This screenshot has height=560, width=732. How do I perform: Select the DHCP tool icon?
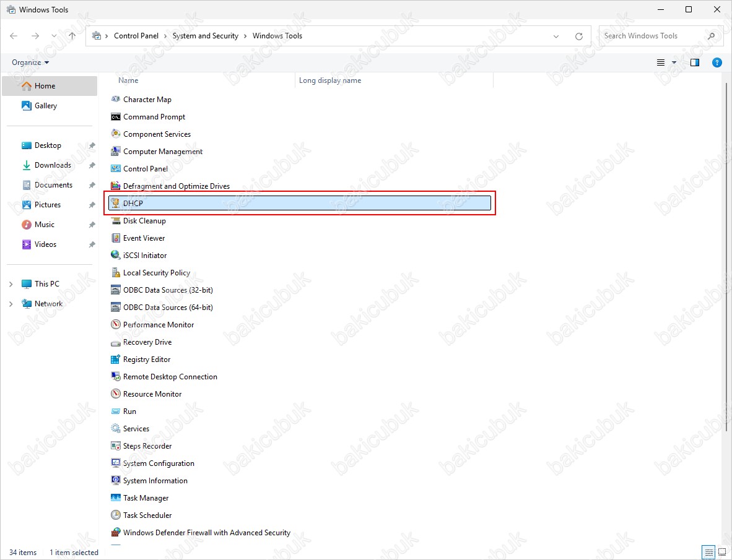115,203
